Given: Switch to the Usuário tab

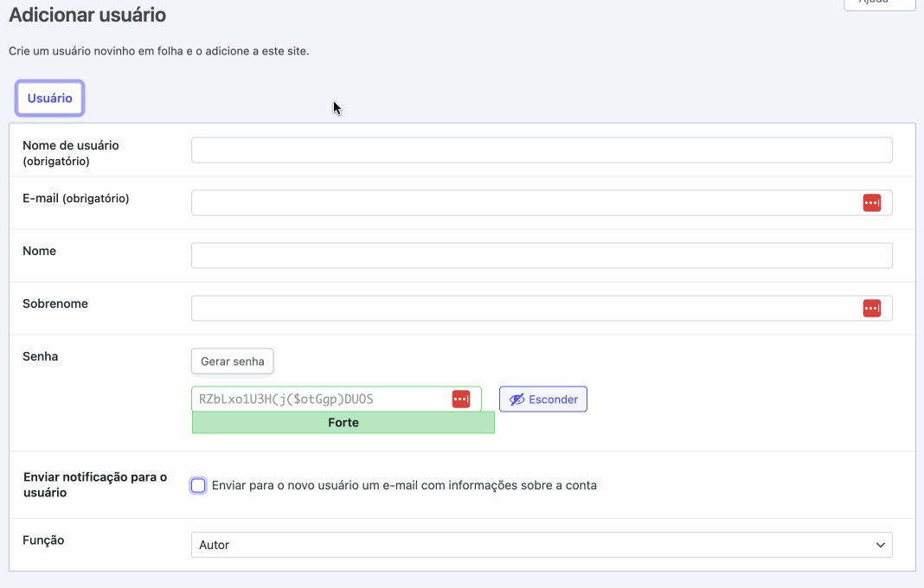Looking at the screenshot, I should (49, 98).
